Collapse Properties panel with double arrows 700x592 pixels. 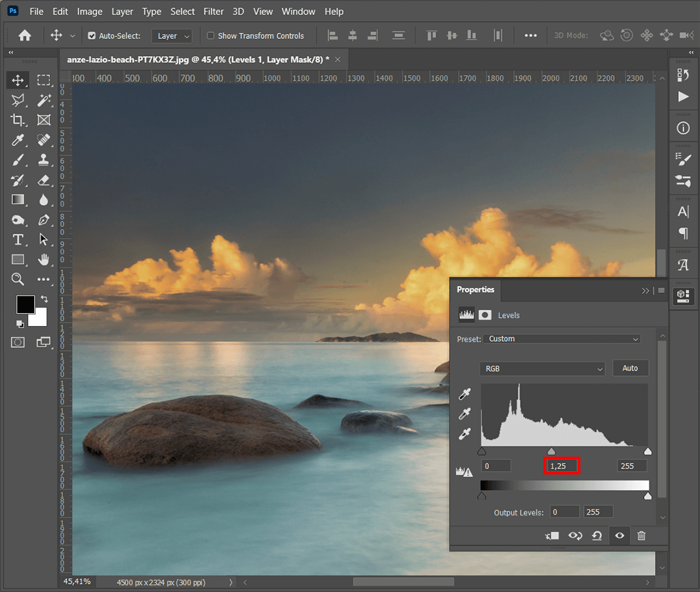[645, 291]
